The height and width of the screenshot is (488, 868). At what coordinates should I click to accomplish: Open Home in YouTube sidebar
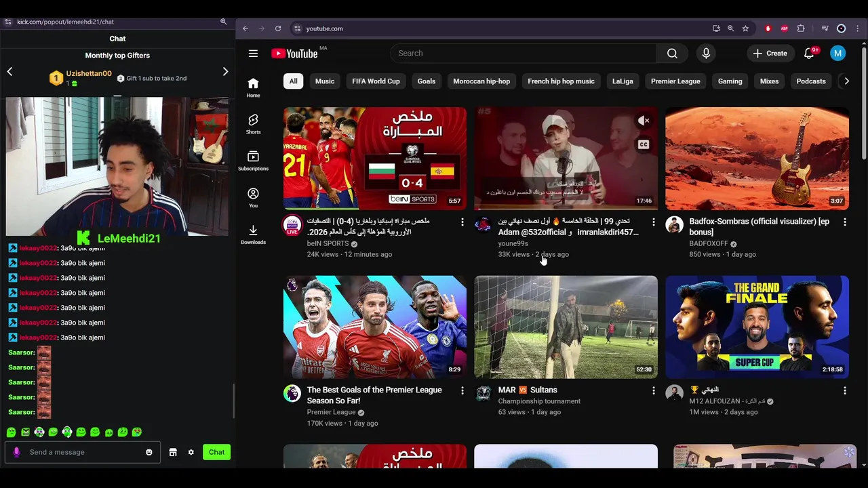coord(253,87)
